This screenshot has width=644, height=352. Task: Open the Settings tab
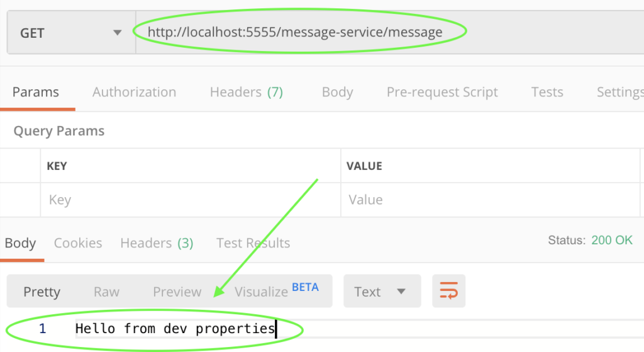619,92
